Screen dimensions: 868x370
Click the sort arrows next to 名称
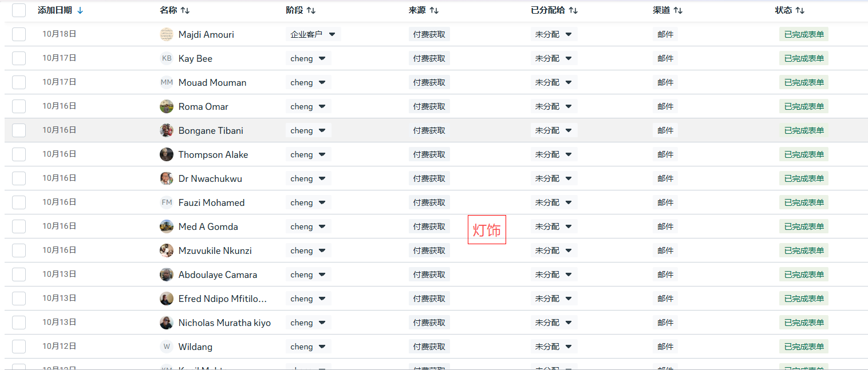point(185,10)
